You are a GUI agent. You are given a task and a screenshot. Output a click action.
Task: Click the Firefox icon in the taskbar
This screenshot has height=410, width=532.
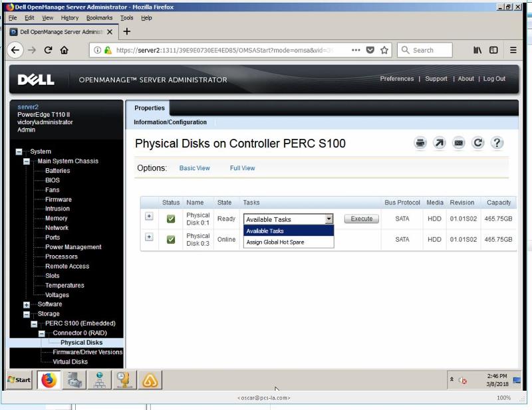[49, 380]
